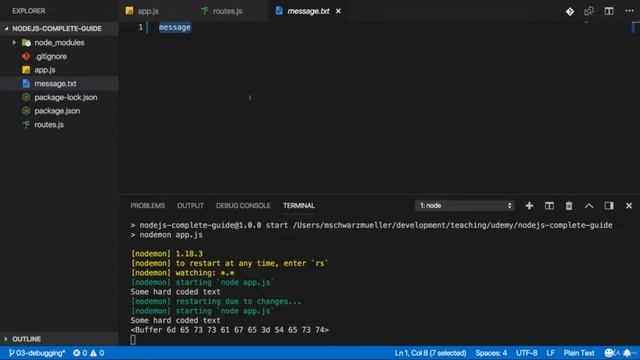Split the editor with the split icon
The height and width of the screenshot is (360, 640).
[609, 11]
